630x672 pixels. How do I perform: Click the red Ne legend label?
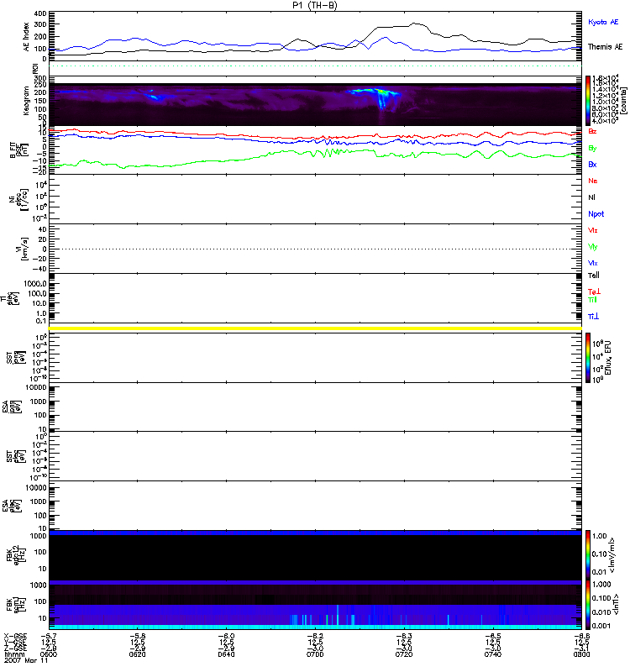[593, 181]
